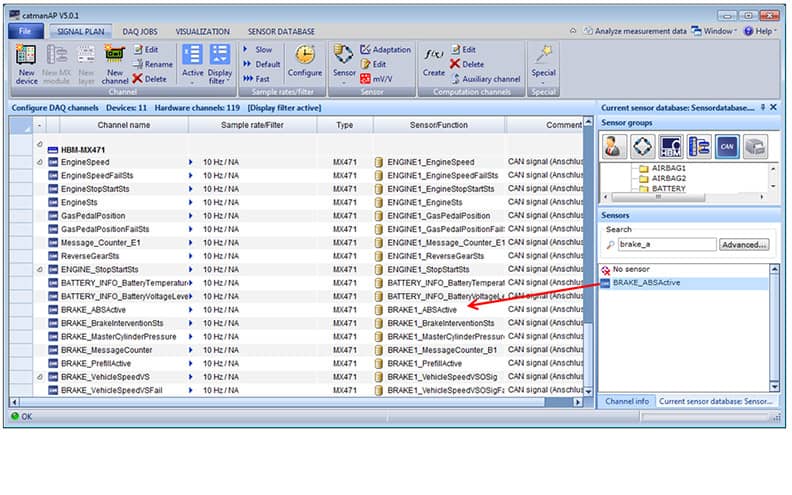The image size is (792, 495).
Task: Open the Window menu
Action: (x=714, y=31)
